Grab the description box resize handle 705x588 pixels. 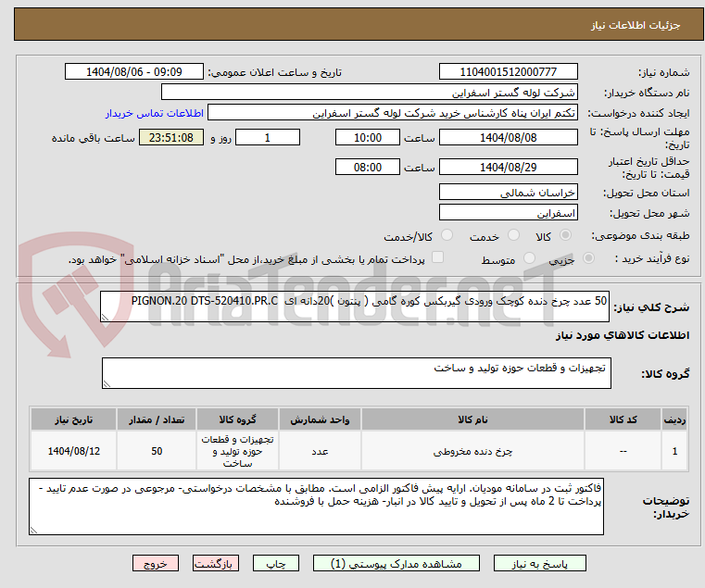pyautogui.click(x=106, y=318)
